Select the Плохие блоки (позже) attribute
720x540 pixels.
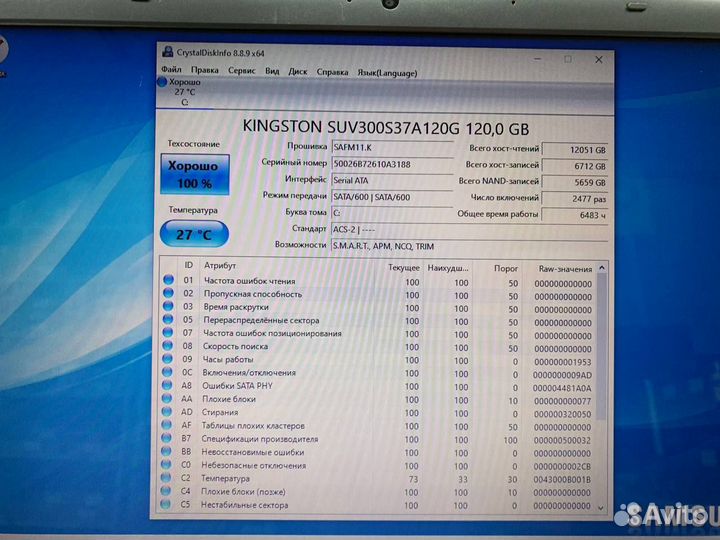[x=378, y=492]
